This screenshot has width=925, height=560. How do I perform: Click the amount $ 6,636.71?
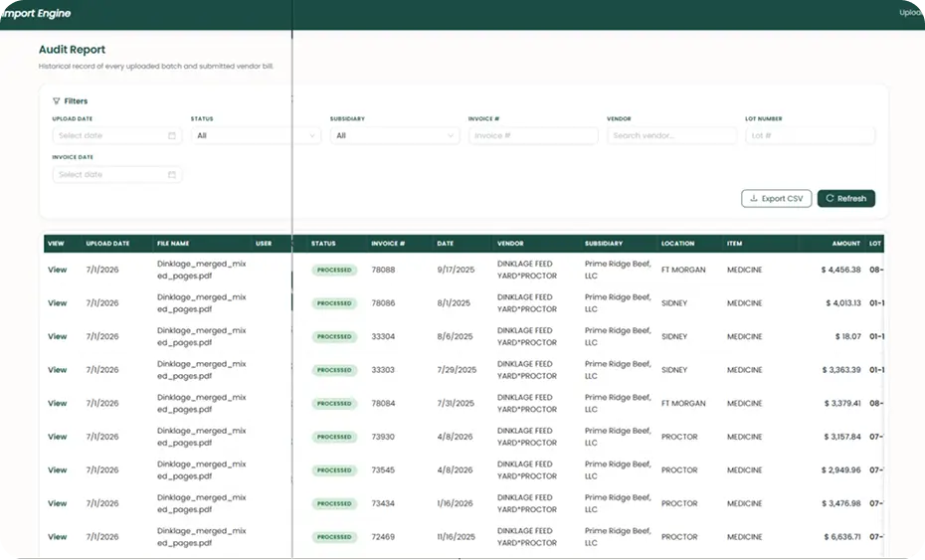(841, 537)
